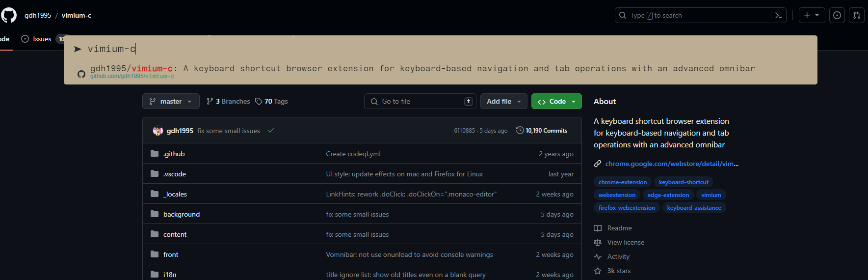Click the branch icon beside 3 Branches
The height and width of the screenshot is (280, 868).
click(210, 101)
